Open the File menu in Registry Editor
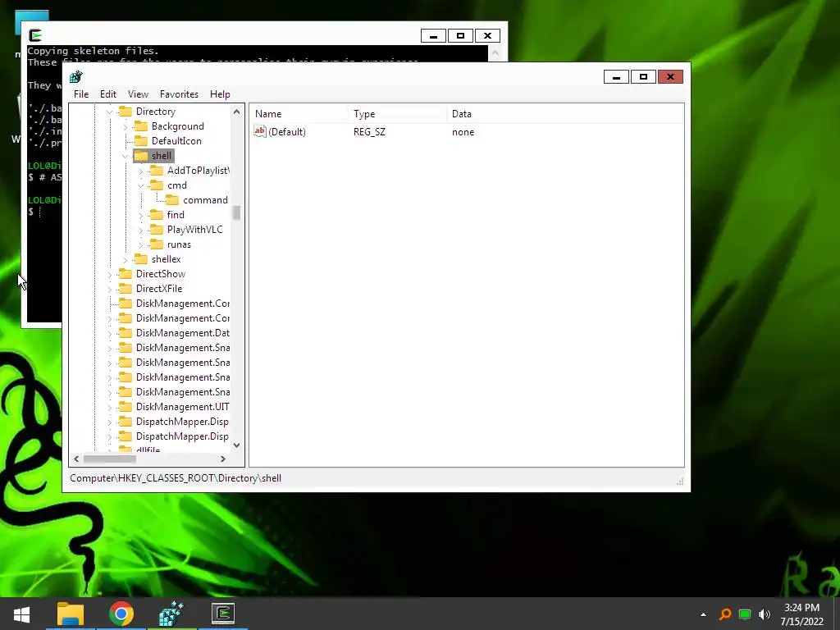840x630 pixels. [x=81, y=94]
